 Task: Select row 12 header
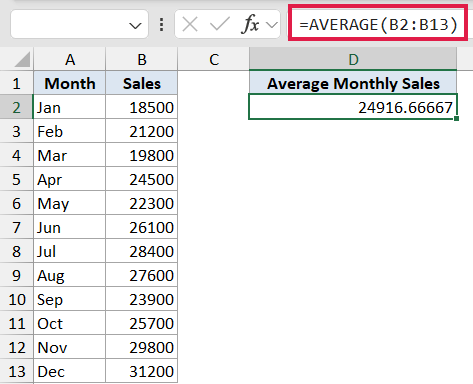[x=17, y=347]
